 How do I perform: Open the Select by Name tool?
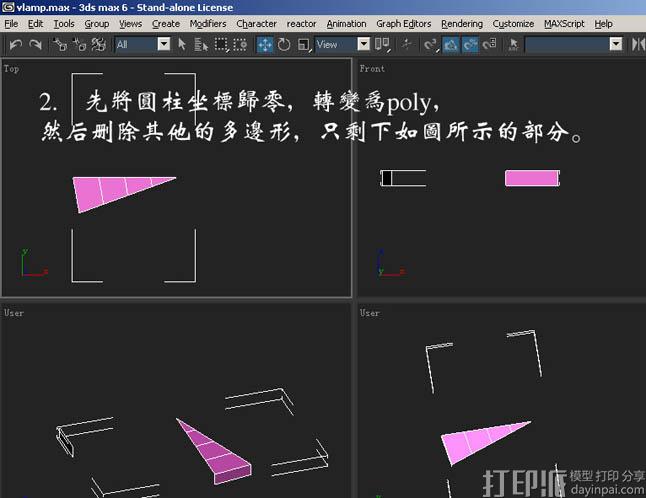coord(201,44)
